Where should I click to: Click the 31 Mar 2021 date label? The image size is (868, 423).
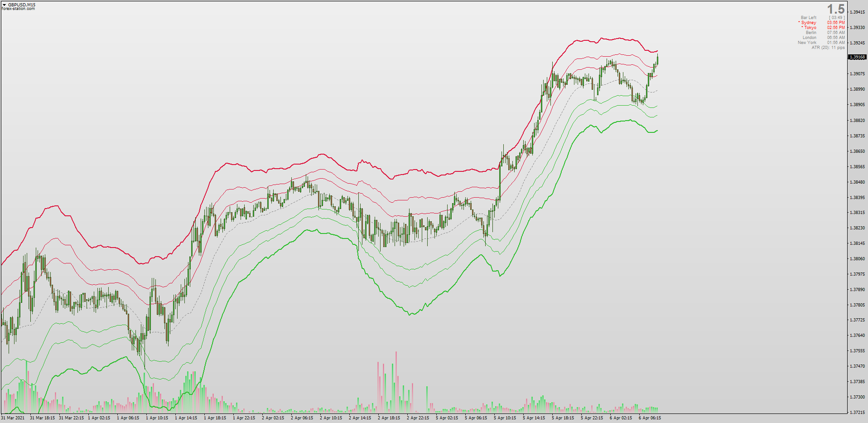coord(13,418)
